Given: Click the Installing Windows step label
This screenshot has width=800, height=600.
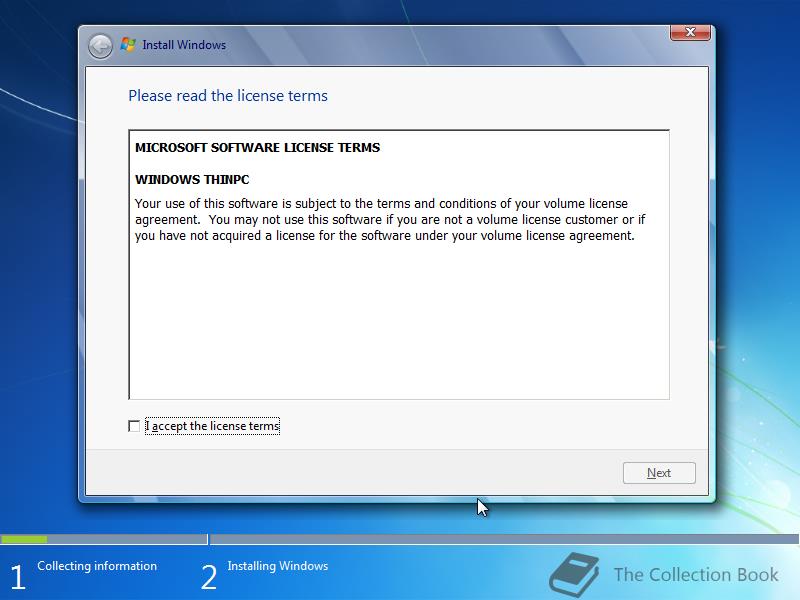Looking at the screenshot, I should pyautogui.click(x=278, y=566).
